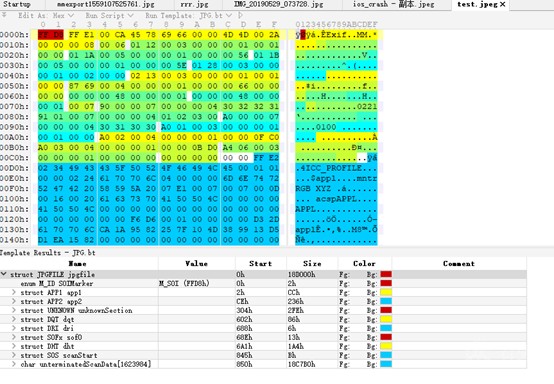The image size is (554, 384).
Task: Click size value 18C7B0h of unterminatedScanData
Action: coord(301,364)
